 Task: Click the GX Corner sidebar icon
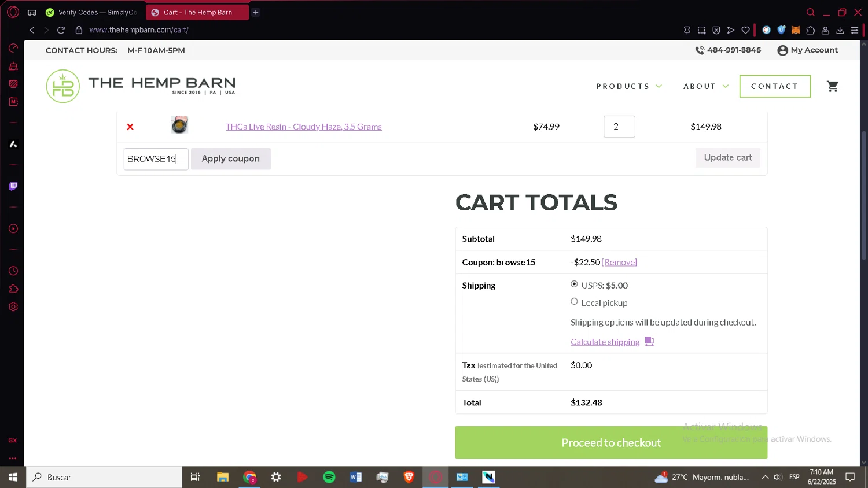[13, 441]
